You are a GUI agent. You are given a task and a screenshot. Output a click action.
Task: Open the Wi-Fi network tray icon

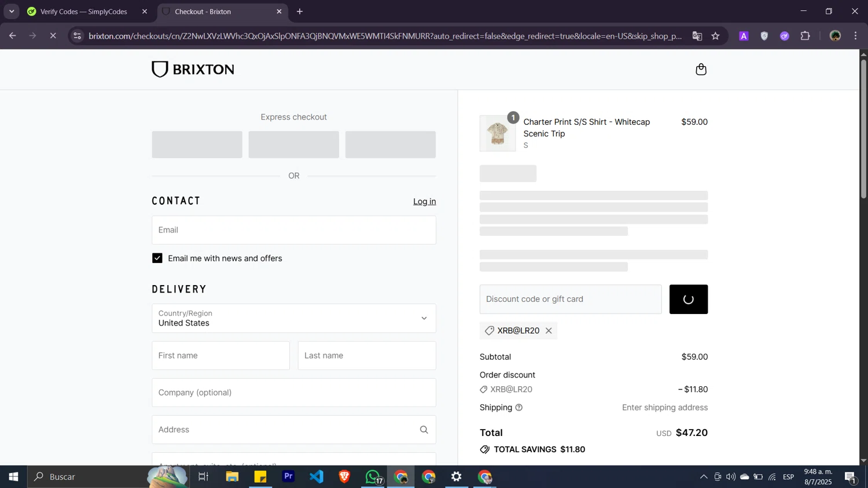(772, 477)
